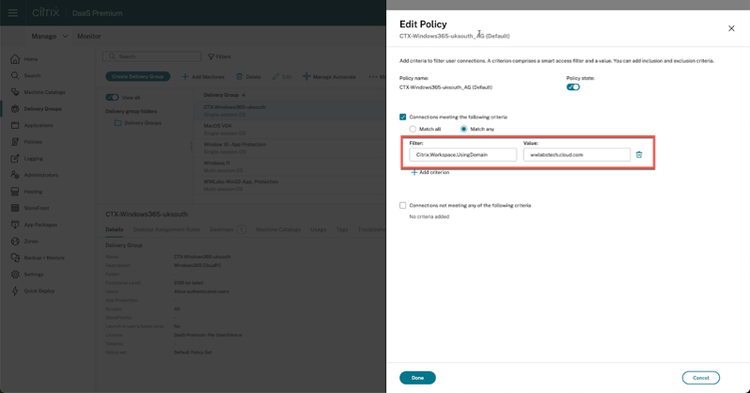Screen dimensions: 750x393
Task: Open the Tags tab
Action: click(342, 229)
